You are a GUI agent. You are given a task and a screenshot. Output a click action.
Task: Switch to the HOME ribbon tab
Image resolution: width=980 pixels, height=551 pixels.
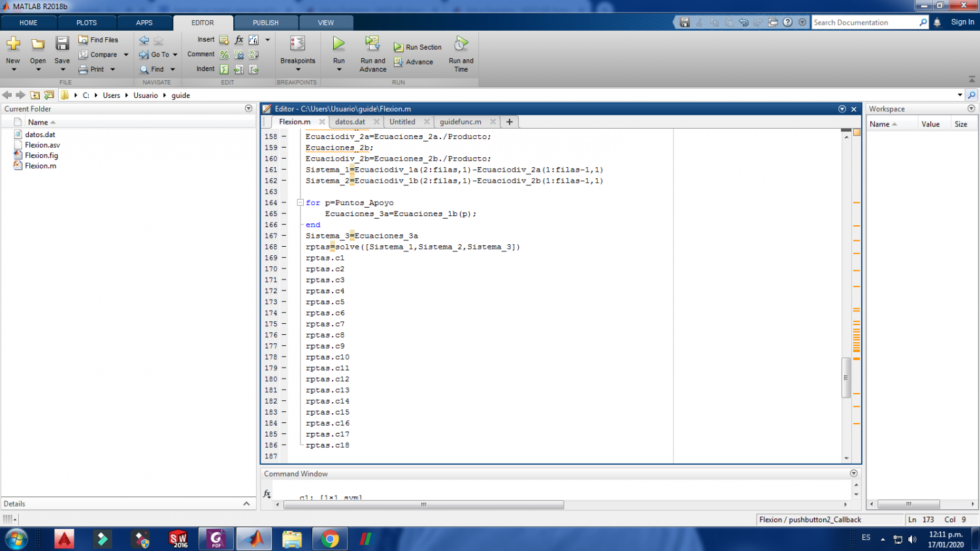[x=29, y=23]
